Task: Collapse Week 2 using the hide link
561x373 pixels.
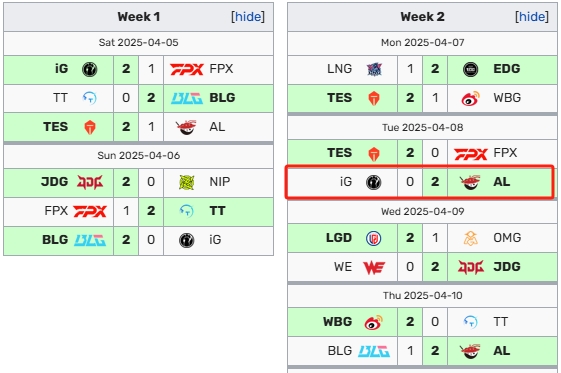Action: (532, 17)
